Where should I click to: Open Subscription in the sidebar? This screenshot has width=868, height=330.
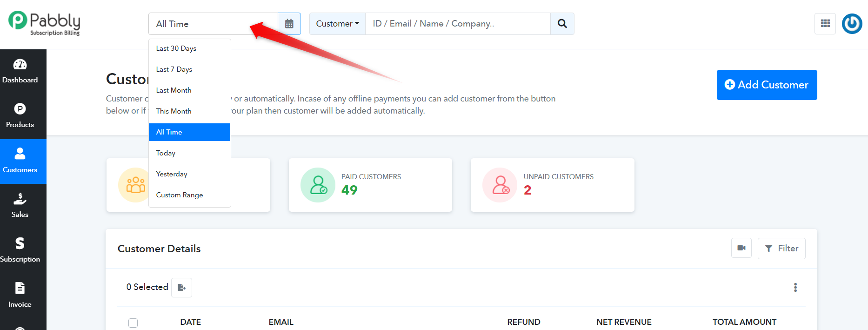20,250
